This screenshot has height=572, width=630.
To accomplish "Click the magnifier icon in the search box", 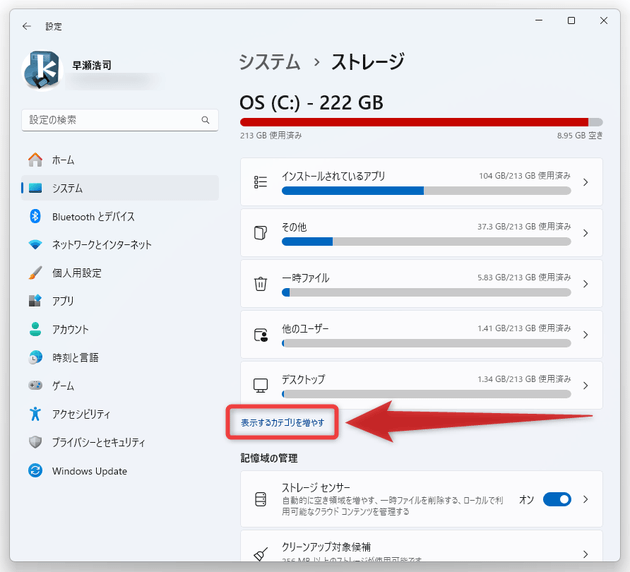I will click(x=205, y=120).
